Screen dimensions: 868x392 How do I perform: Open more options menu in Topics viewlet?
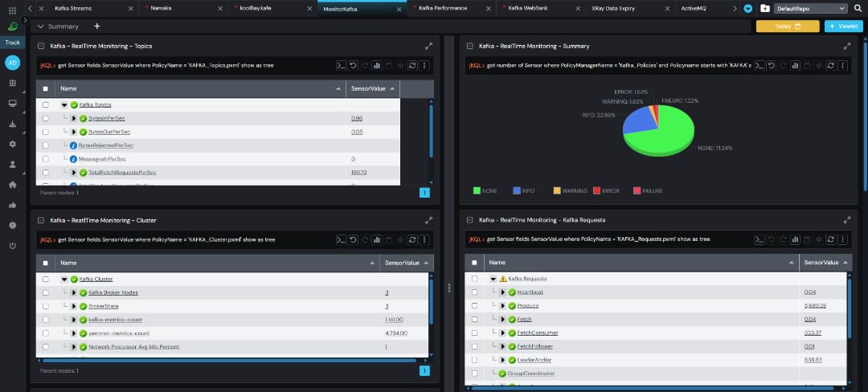tap(424, 66)
